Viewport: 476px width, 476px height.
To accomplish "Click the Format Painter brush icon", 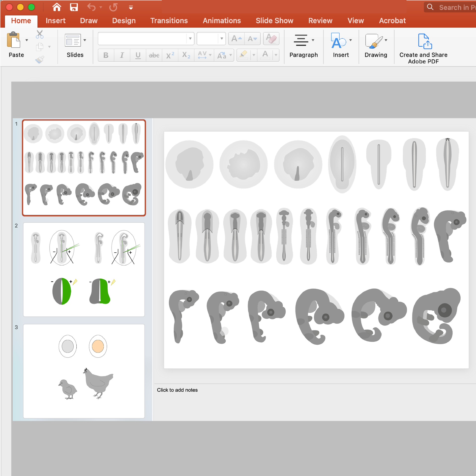I will point(39,59).
